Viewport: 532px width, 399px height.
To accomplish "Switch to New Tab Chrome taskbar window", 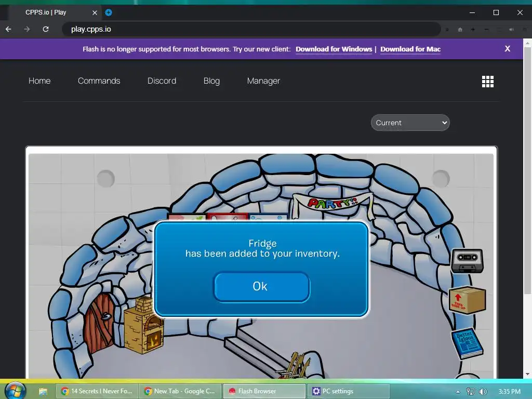I will pos(180,391).
